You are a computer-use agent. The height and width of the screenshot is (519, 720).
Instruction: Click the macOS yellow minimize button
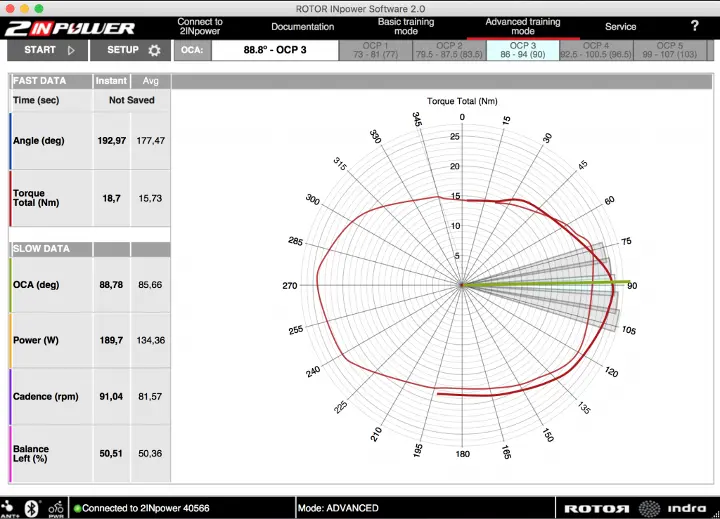point(24,8)
